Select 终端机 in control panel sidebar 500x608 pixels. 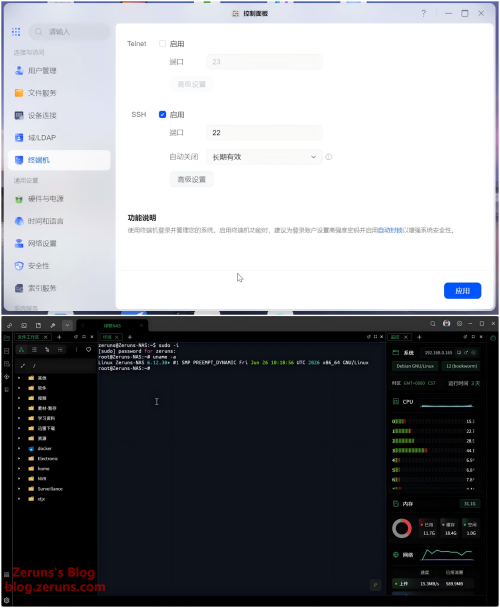[x=59, y=160]
